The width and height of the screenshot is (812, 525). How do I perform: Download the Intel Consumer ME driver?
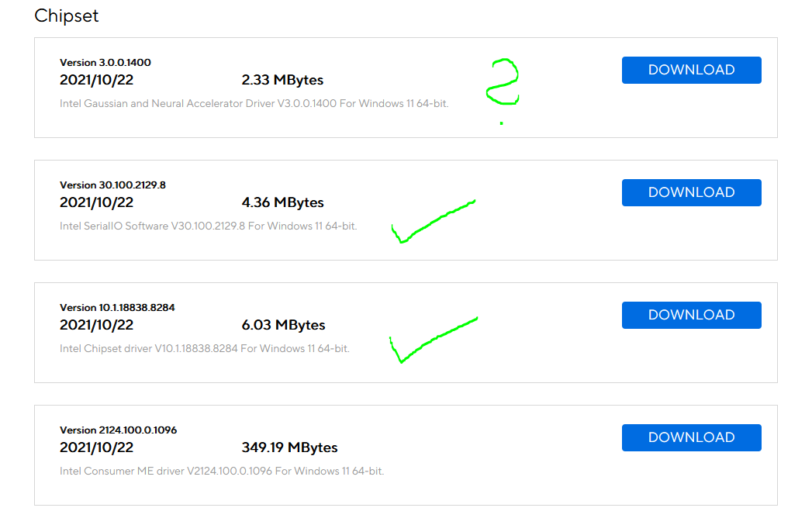[691, 437]
